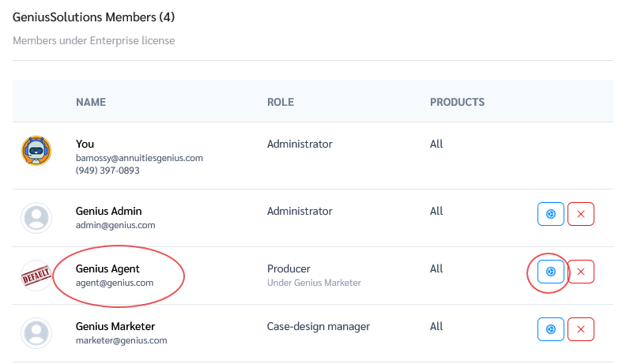This screenshot has width=626, height=364.
Task: Select the Genius Marketer avatar icon
Action: [x=36, y=333]
